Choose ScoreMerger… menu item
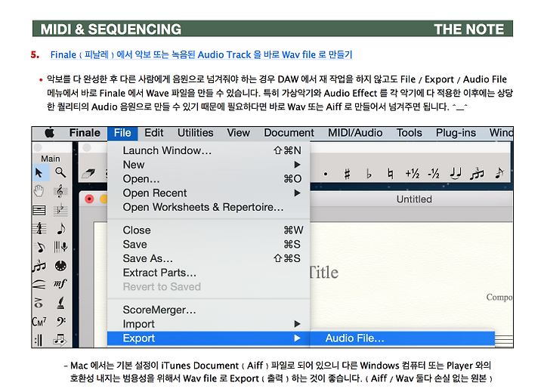The width and height of the screenshot is (544, 392). pos(209,310)
